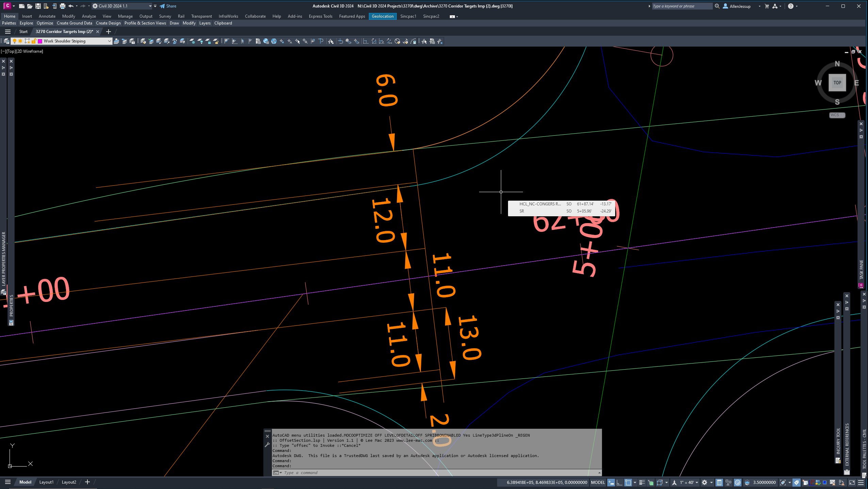Click the Plot icon in Quick Access toolbar

tap(62, 6)
